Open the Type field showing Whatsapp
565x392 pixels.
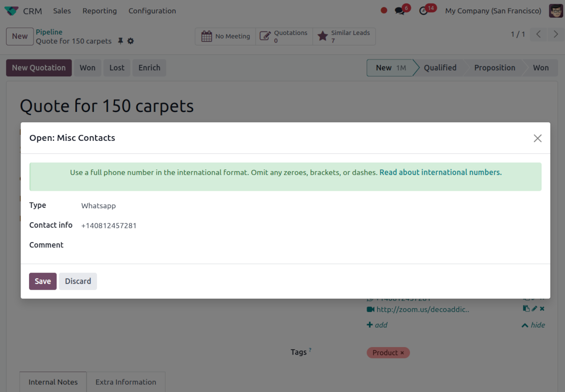pyautogui.click(x=98, y=206)
